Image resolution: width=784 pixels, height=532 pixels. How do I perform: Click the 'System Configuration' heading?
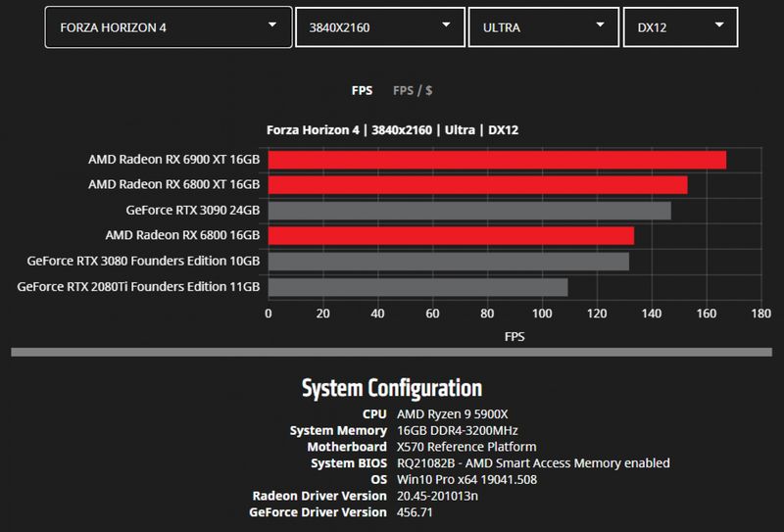coord(392,388)
